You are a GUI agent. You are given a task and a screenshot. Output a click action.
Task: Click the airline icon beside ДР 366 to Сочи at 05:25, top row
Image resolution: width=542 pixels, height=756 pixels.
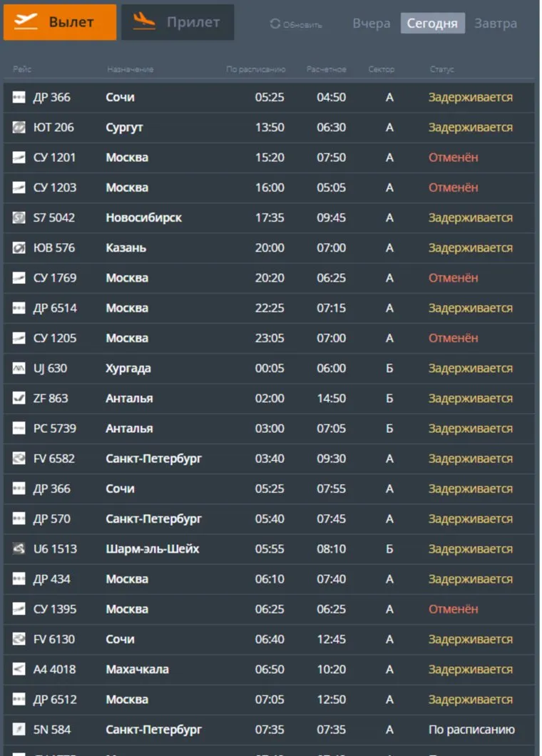[x=19, y=97]
